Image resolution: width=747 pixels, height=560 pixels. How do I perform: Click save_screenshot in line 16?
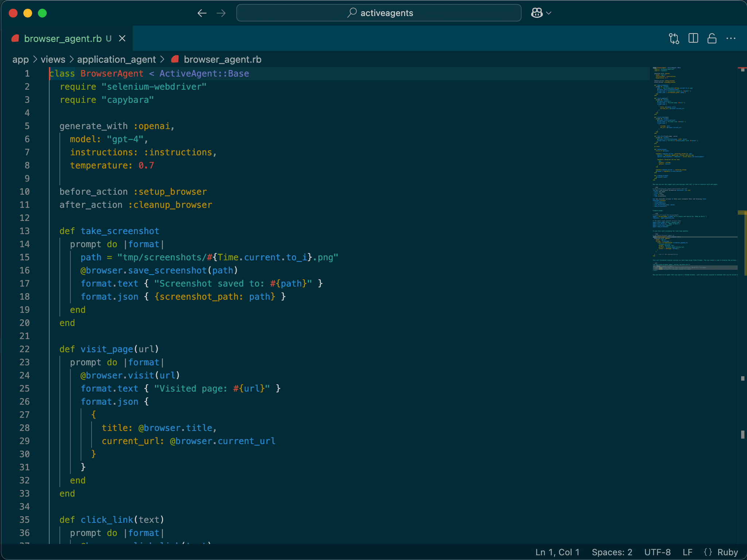point(167,271)
